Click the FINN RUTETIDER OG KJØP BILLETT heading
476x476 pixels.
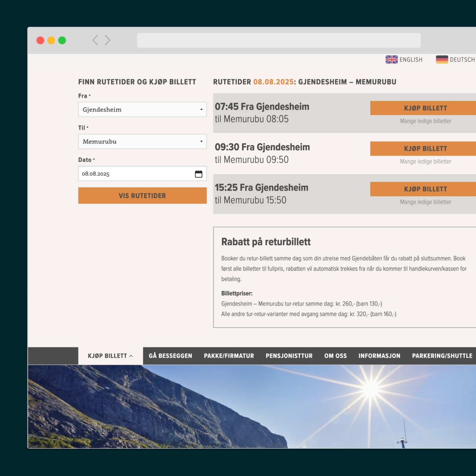137,82
